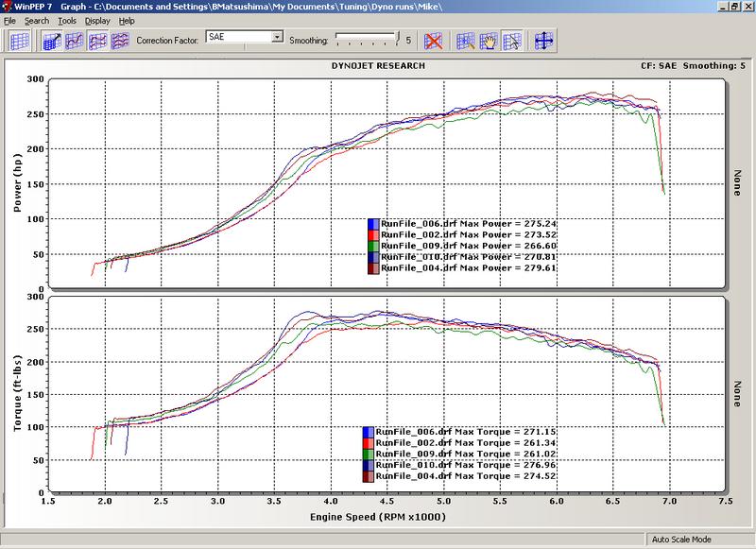
Task: Click green swatch for RunFile_009 Max Power
Action: [x=372, y=246]
